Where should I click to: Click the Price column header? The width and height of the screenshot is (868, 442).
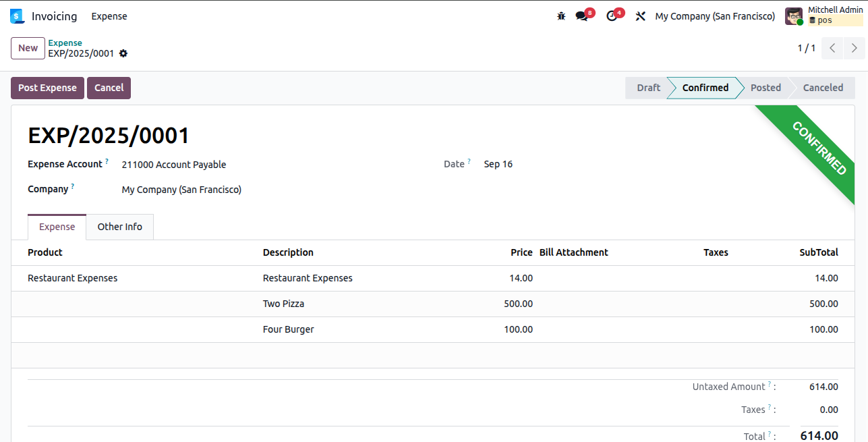click(521, 252)
